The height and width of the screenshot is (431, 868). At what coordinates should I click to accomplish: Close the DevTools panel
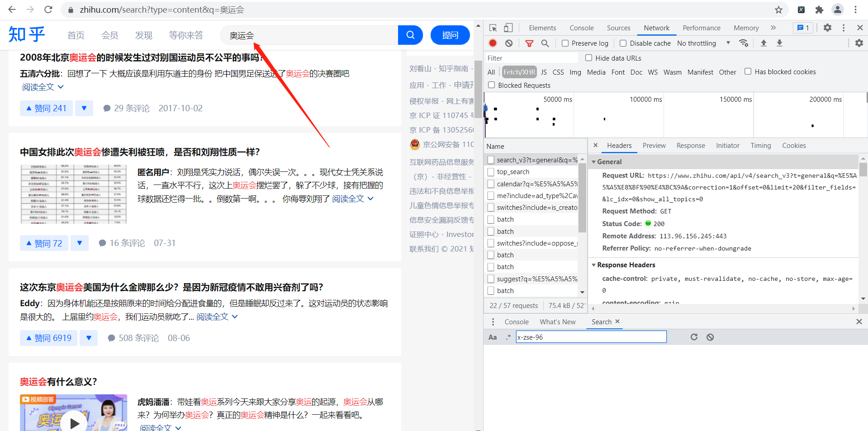coord(860,28)
